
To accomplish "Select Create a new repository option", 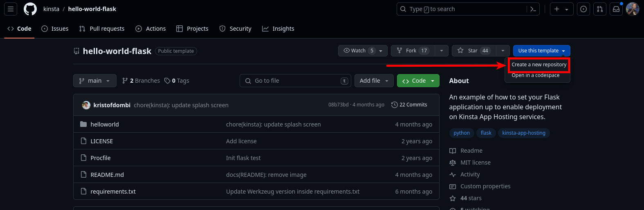I will click(539, 65).
